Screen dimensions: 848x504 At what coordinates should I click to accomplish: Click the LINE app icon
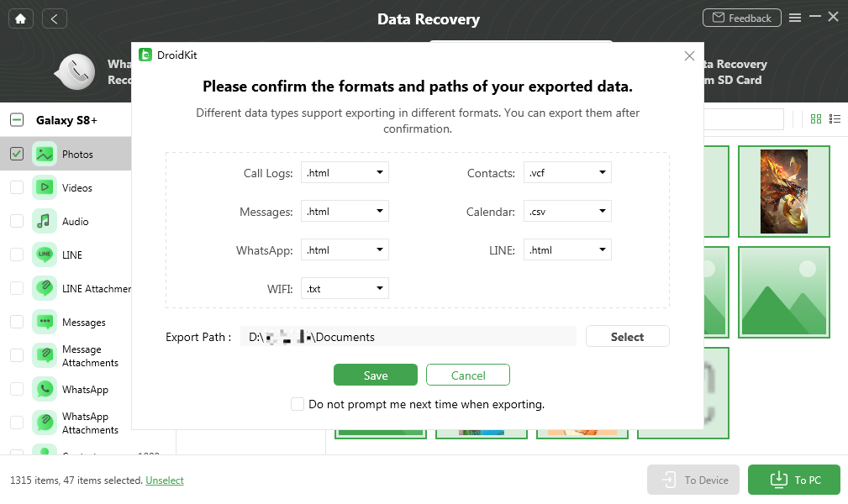pyautogui.click(x=45, y=255)
